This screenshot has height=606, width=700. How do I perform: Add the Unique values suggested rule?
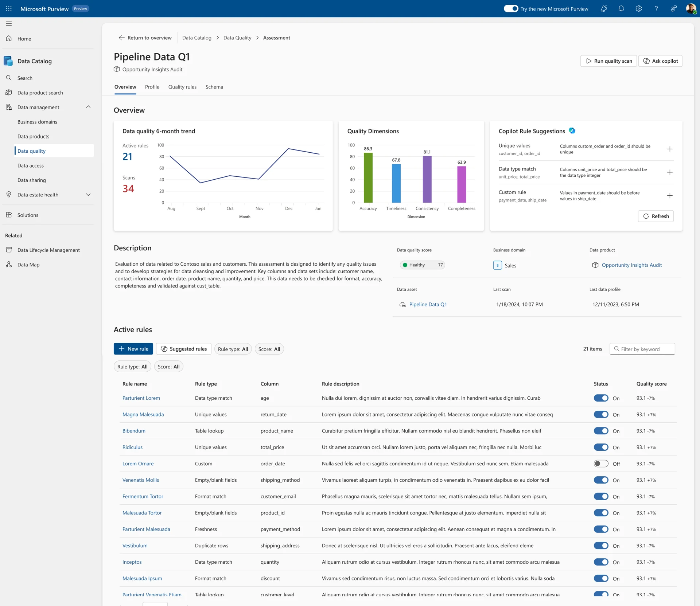pos(670,149)
